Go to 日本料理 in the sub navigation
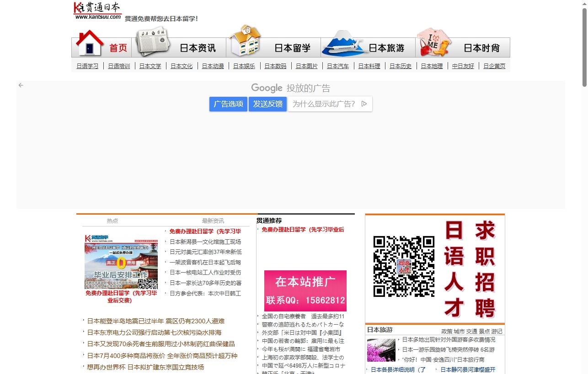Screen dimensions: 588x374 (369, 66)
